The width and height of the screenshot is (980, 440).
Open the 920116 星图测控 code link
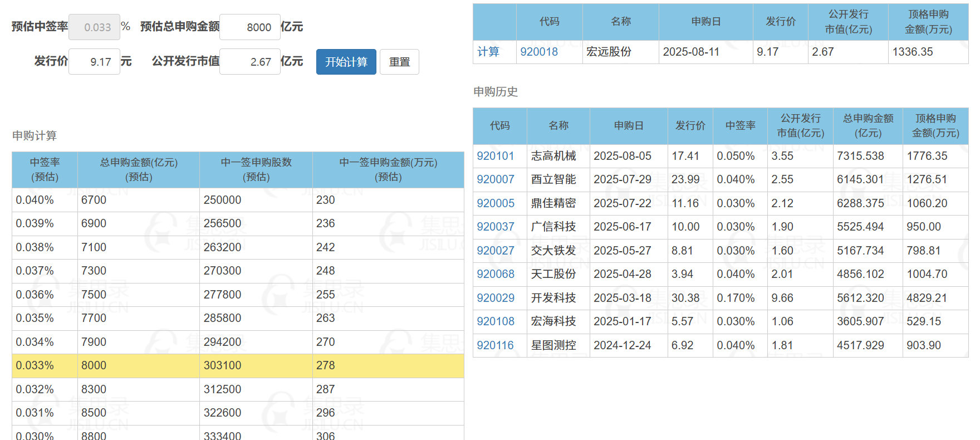coord(495,345)
